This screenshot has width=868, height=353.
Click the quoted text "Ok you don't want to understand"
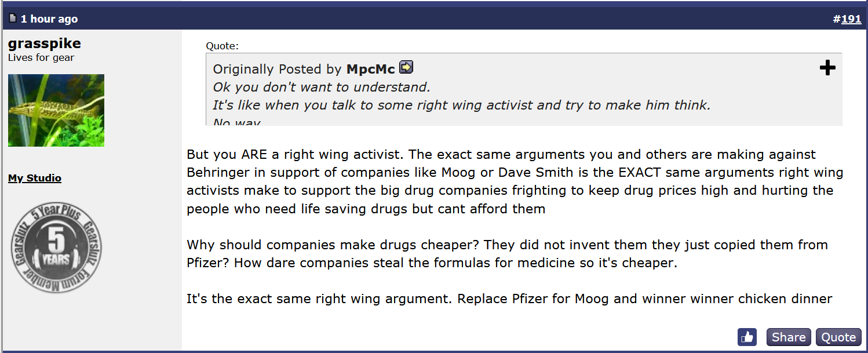[x=322, y=87]
